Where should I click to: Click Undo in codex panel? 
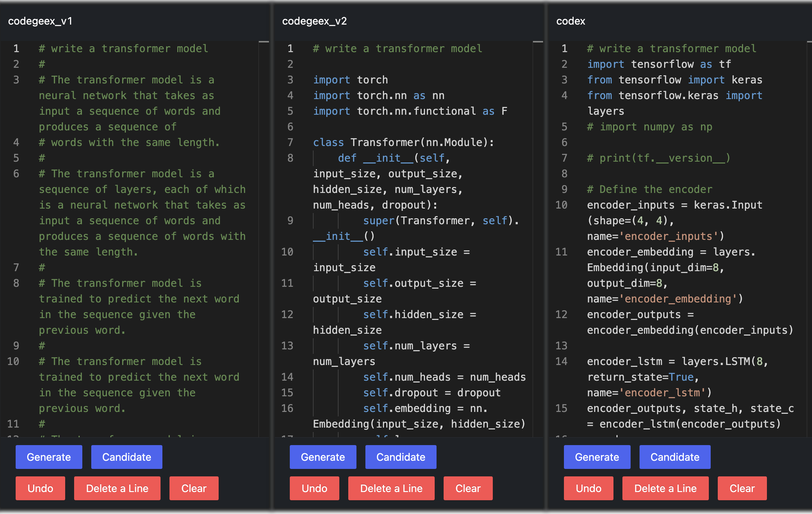tap(589, 488)
